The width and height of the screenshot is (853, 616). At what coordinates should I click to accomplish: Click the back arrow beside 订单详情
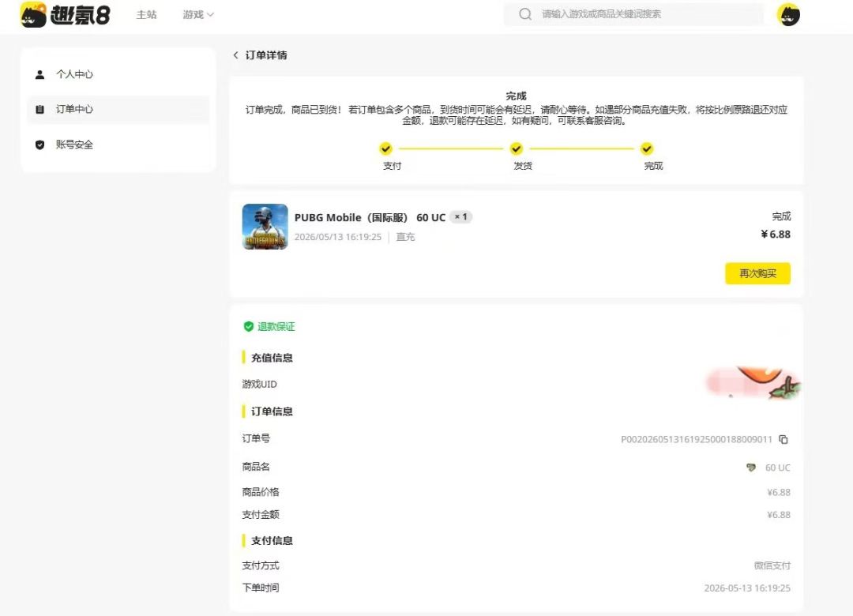[235, 55]
